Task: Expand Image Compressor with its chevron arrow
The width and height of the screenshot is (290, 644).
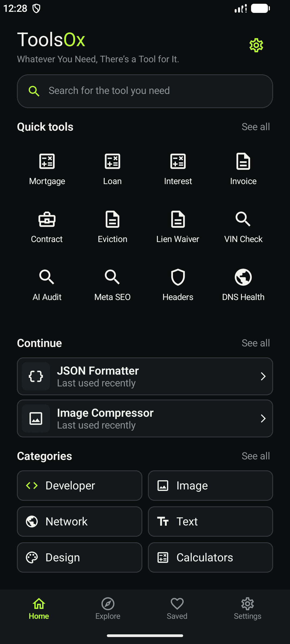Action: pyautogui.click(x=263, y=418)
